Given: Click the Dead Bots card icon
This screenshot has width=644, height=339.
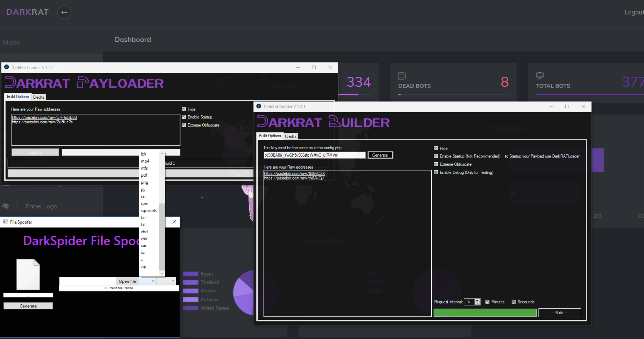Looking at the screenshot, I should point(402,76).
